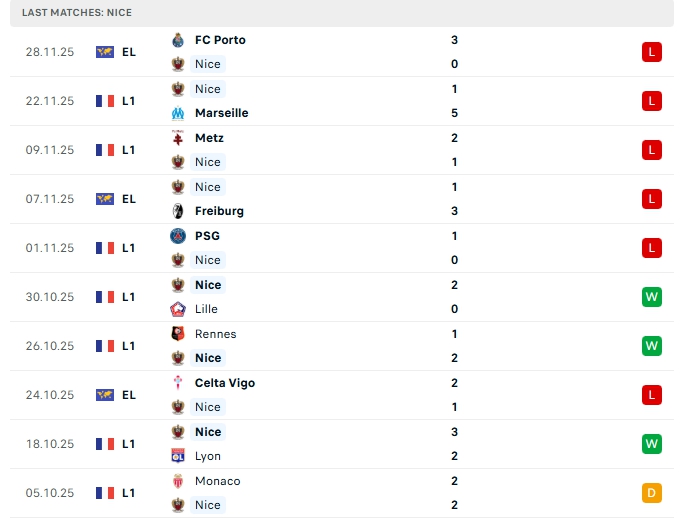
Task: Click the French flag on 22.11.25 match
Action: pos(105,101)
